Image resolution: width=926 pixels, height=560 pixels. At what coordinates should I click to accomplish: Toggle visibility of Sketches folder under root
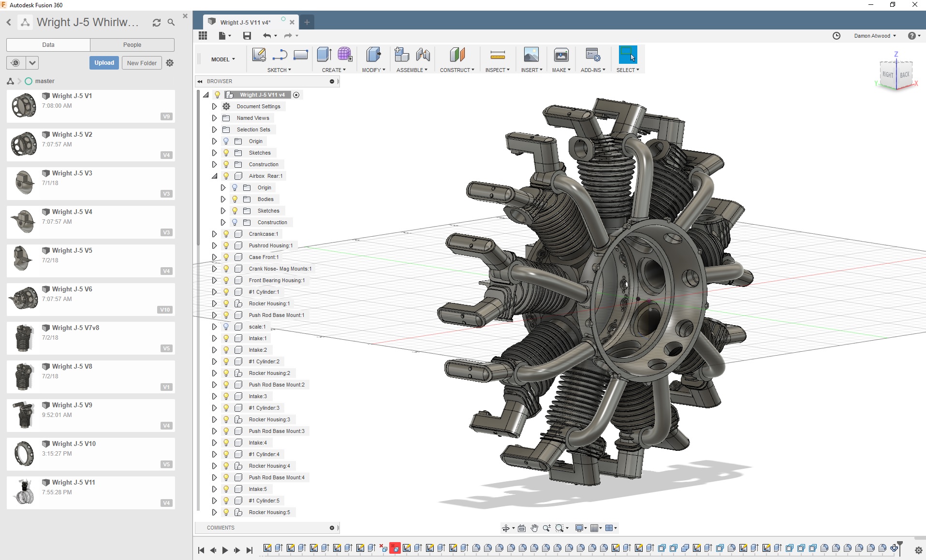[226, 153]
